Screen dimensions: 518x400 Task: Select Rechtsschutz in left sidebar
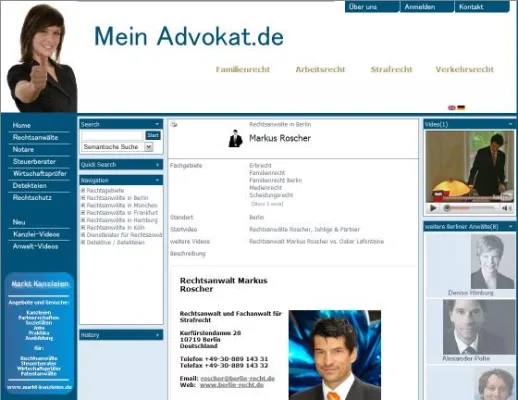tap(32, 197)
